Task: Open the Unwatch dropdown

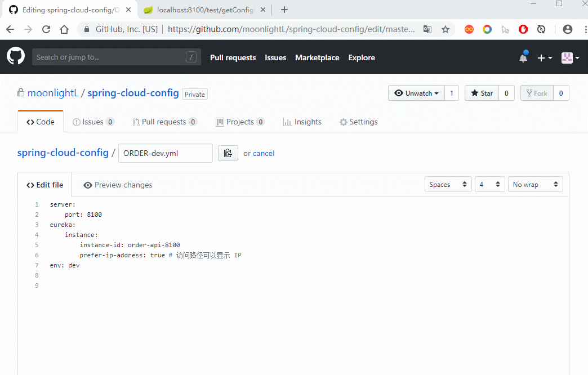Action: [416, 93]
